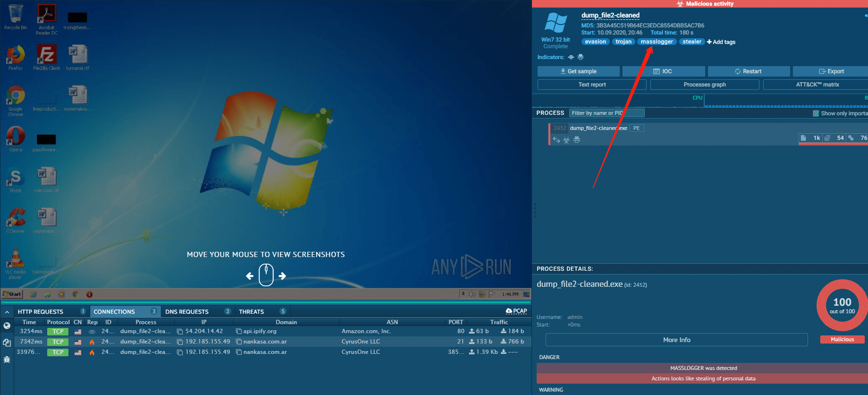Toggle the Show only important checkbox
This screenshot has width=868, height=395.
816,113
